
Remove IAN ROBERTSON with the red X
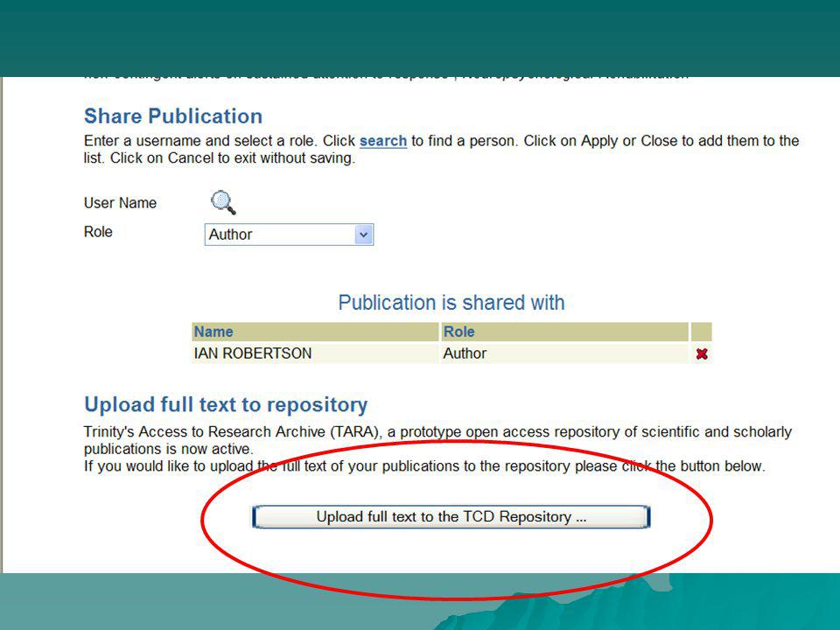(701, 353)
